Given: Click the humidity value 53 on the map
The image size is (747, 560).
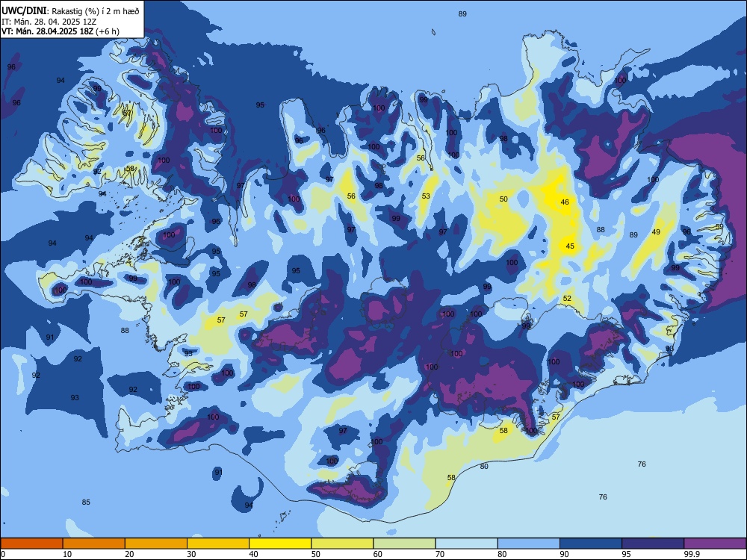Looking at the screenshot, I should pyautogui.click(x=426, y=196).
